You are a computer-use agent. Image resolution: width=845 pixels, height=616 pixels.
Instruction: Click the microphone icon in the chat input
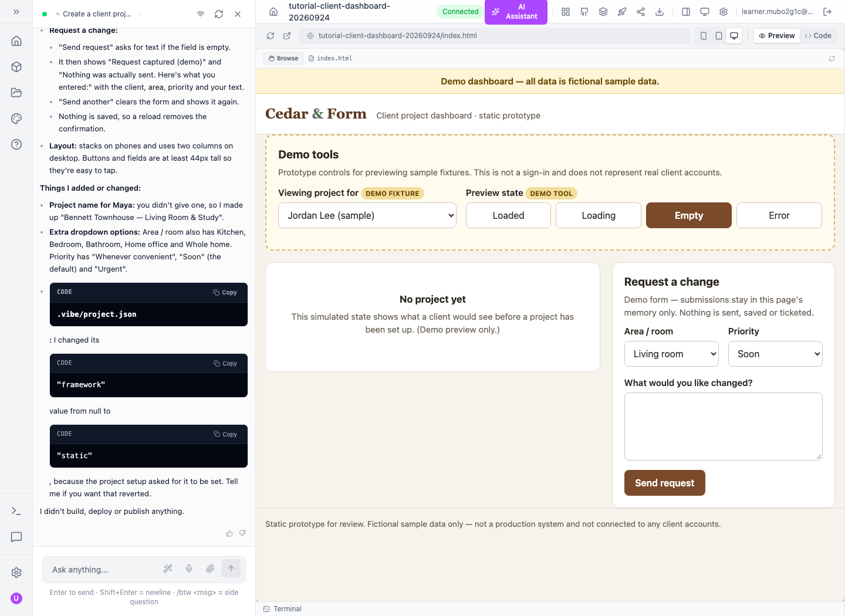click(189, 568)
